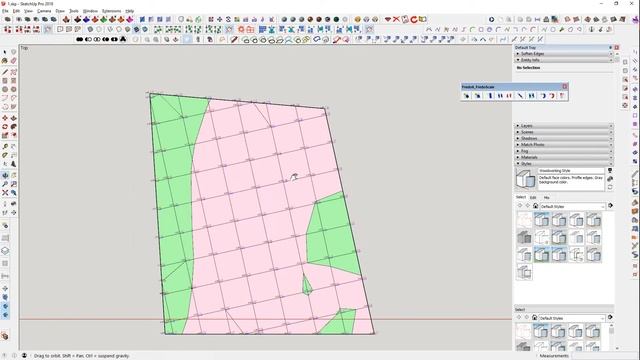This screenshot has height=360, width=640.
Task: Select the Rotate tool
Action: coord(5,127)
